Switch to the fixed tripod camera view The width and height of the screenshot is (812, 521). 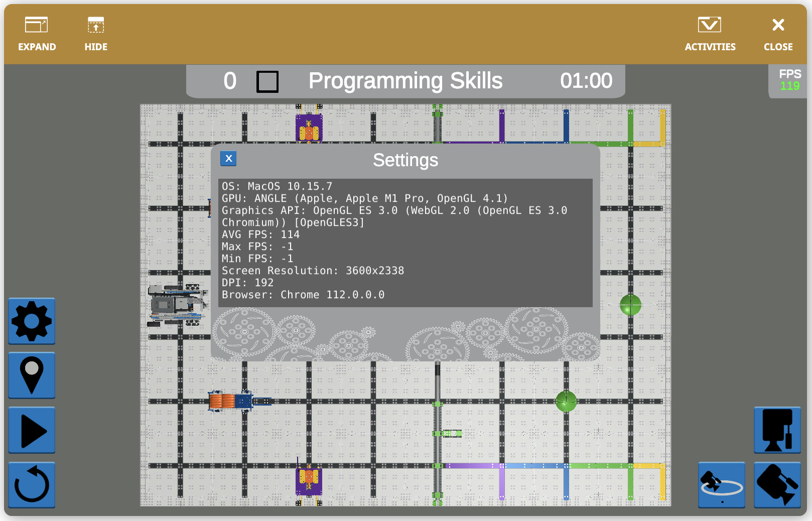point(777,430)
